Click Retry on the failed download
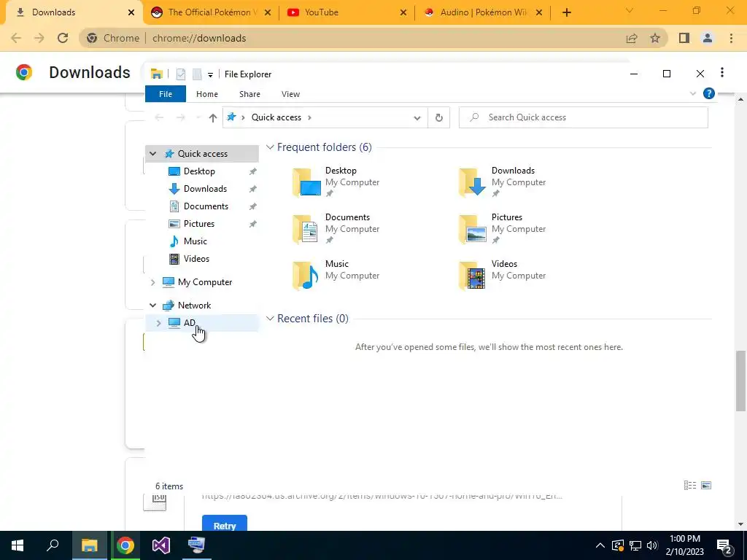 point(225,524)
